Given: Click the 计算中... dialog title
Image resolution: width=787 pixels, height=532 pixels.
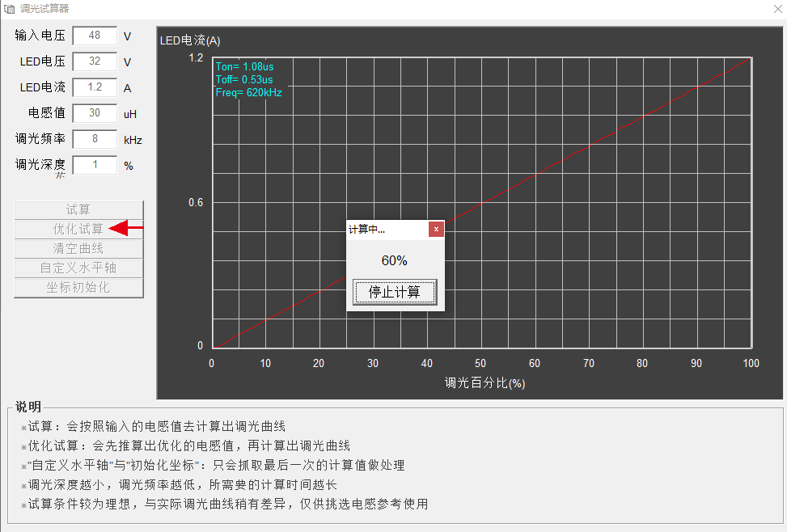Looking at the screenshot, I should point(367,230).
